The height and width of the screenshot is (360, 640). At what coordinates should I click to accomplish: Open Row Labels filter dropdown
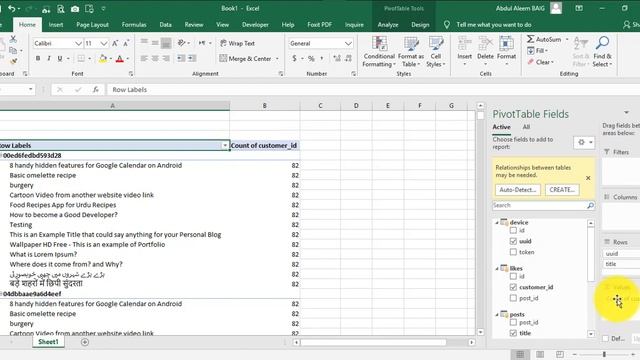coord(225,146)
